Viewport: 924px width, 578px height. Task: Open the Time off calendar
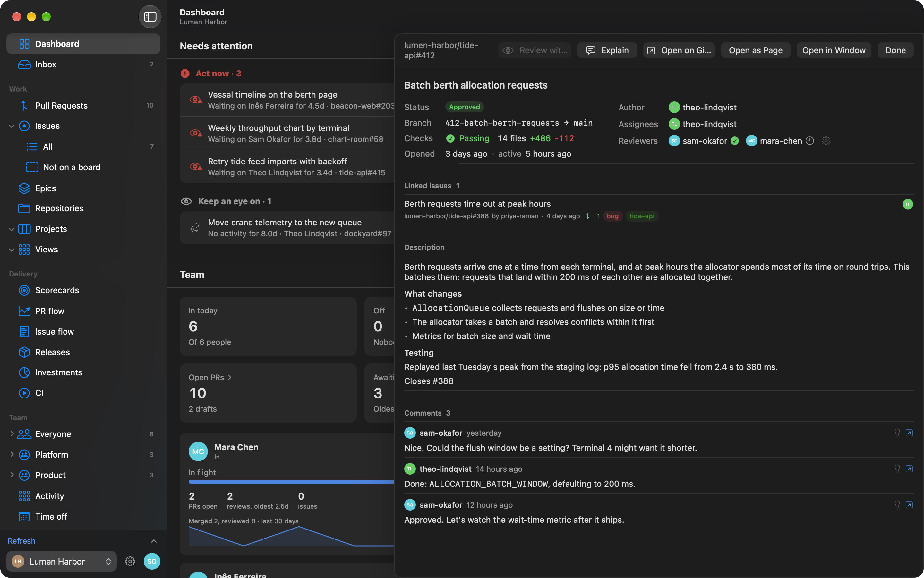(x=83, y=516)
